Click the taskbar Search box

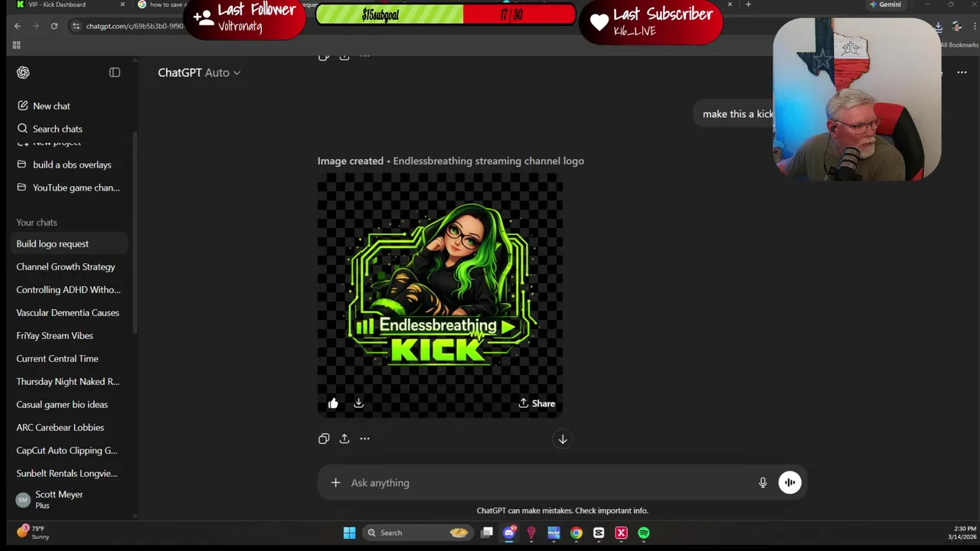click(416, 533)
